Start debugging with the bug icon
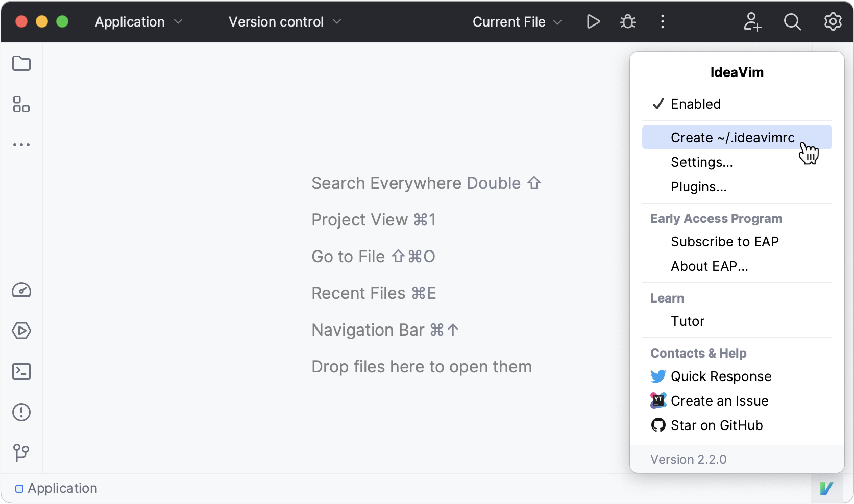 tap(628, 21)
